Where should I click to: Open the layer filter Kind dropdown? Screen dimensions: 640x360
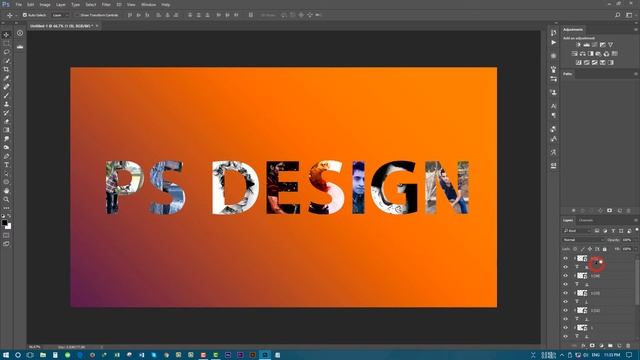pyautogui.click(x=577, y=231)
